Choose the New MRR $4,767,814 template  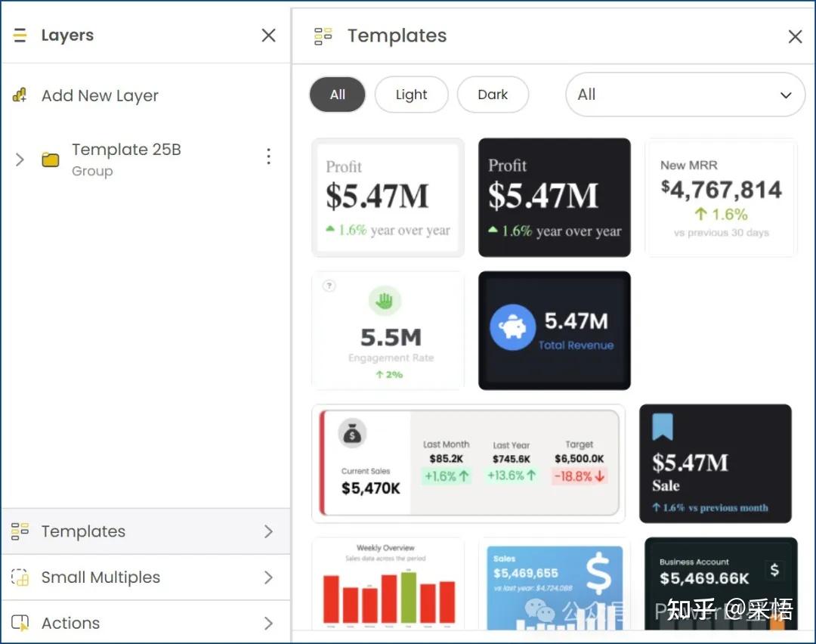tap(722, 198)
